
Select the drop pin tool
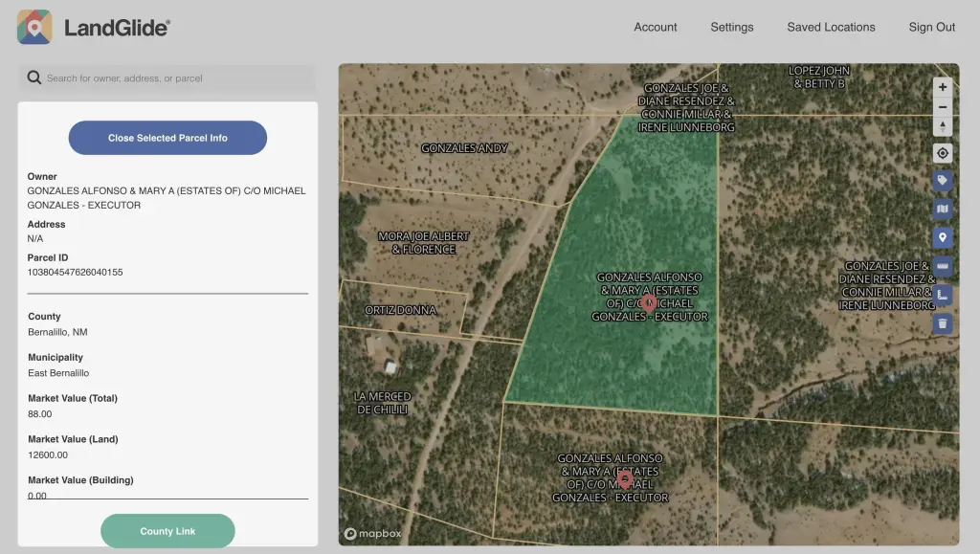(943, 237)
